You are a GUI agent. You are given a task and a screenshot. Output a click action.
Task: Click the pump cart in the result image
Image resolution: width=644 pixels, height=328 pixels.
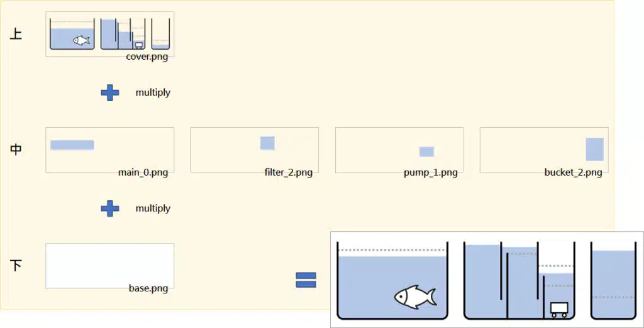559,310
